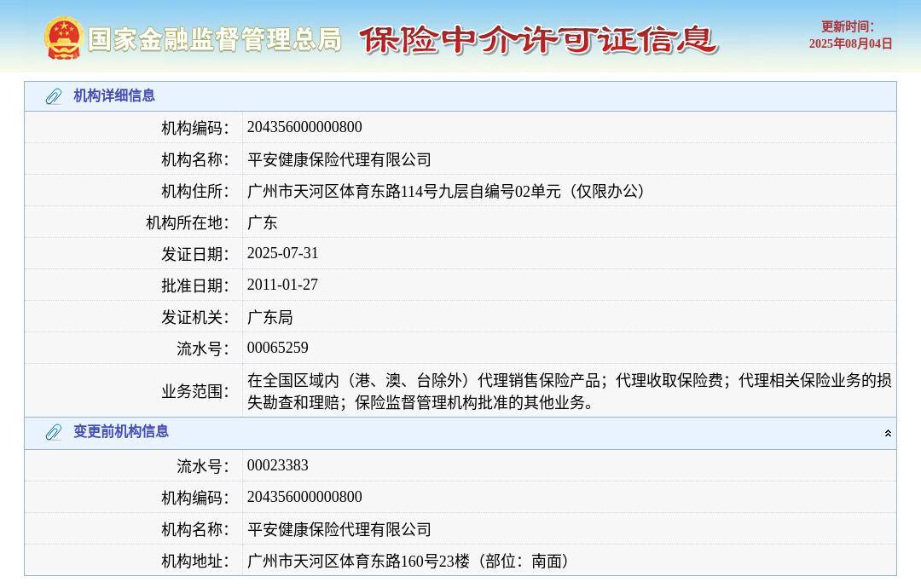This screenshot has height=588, width=921.
Task: Click the 更新时间 label
Action: click(x=848, y=26)
